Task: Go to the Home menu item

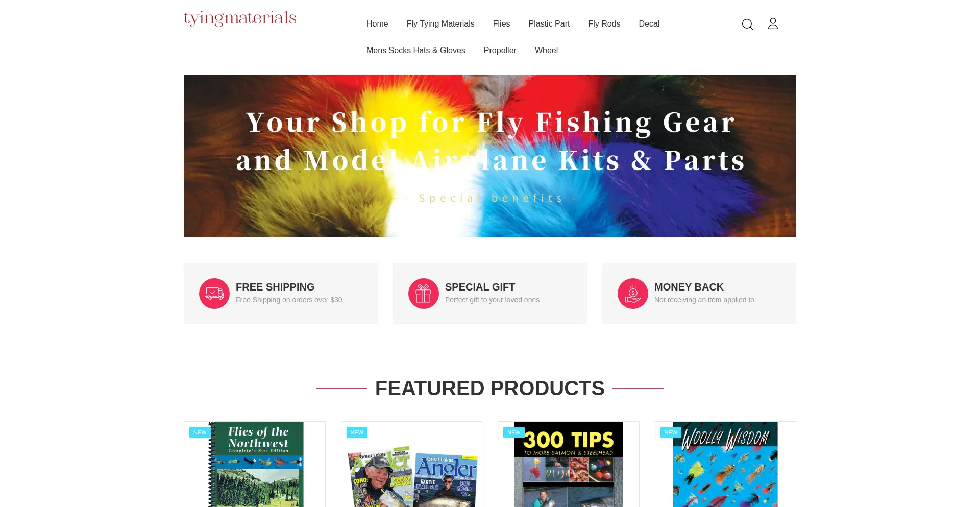Action: pos(377,23)
